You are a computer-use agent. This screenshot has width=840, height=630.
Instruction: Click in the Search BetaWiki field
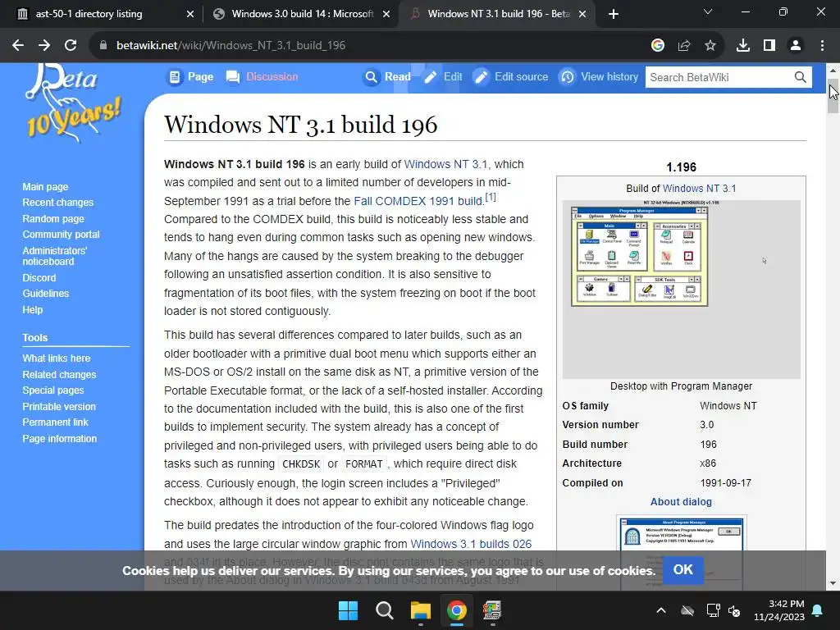719,77
